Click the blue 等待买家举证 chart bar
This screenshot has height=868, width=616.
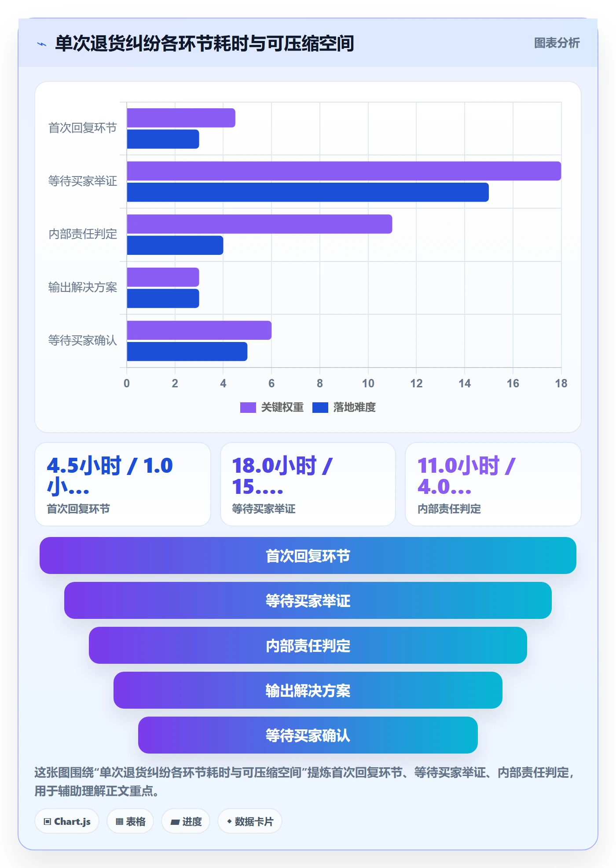click(308, 192)
